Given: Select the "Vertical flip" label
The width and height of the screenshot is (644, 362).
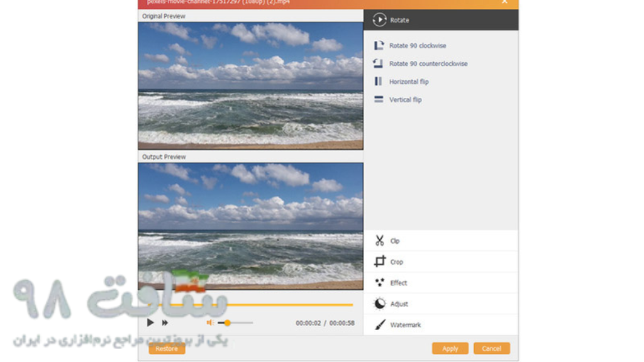Looking at the screenshot, I should 406,100.
